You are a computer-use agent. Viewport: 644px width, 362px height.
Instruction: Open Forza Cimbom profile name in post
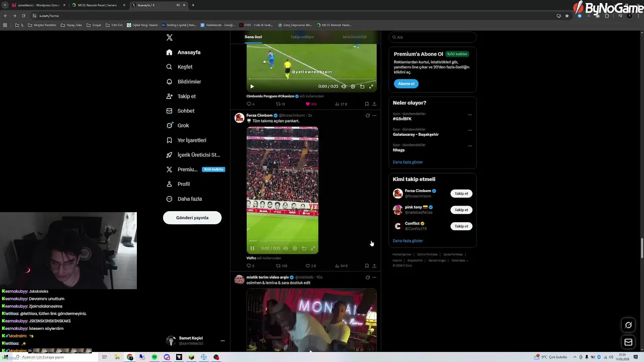(x=259, y=115)
